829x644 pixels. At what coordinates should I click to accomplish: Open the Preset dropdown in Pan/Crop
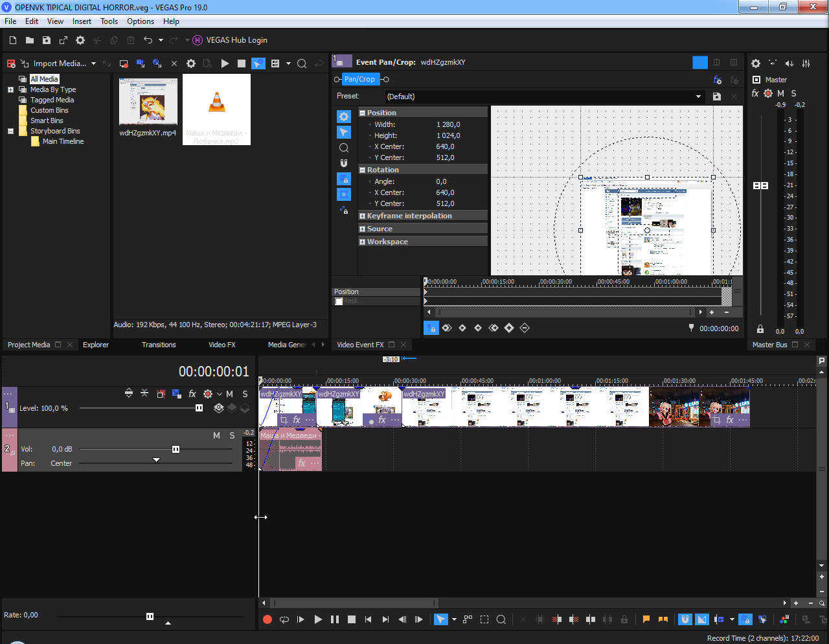pos(698,97)
